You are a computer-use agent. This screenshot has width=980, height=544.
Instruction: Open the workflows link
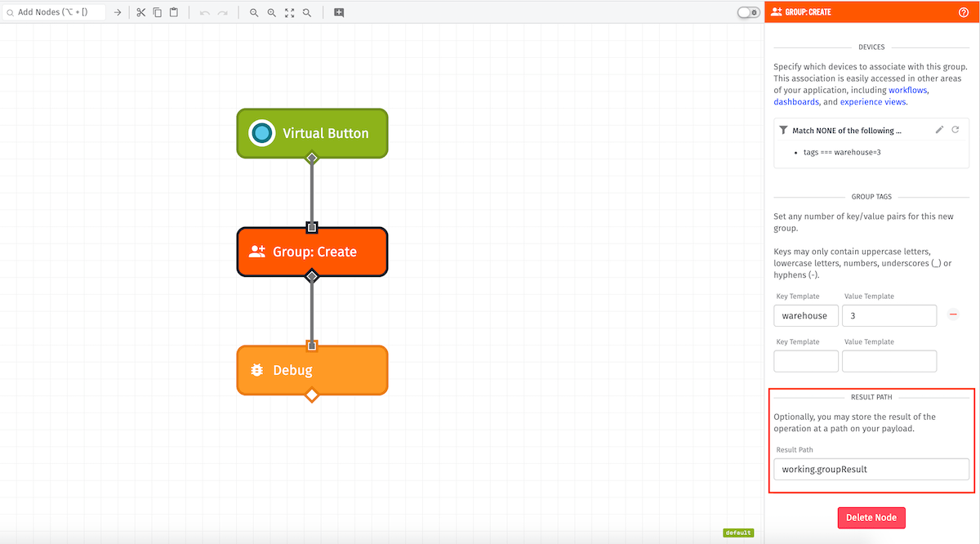point(908,90)
